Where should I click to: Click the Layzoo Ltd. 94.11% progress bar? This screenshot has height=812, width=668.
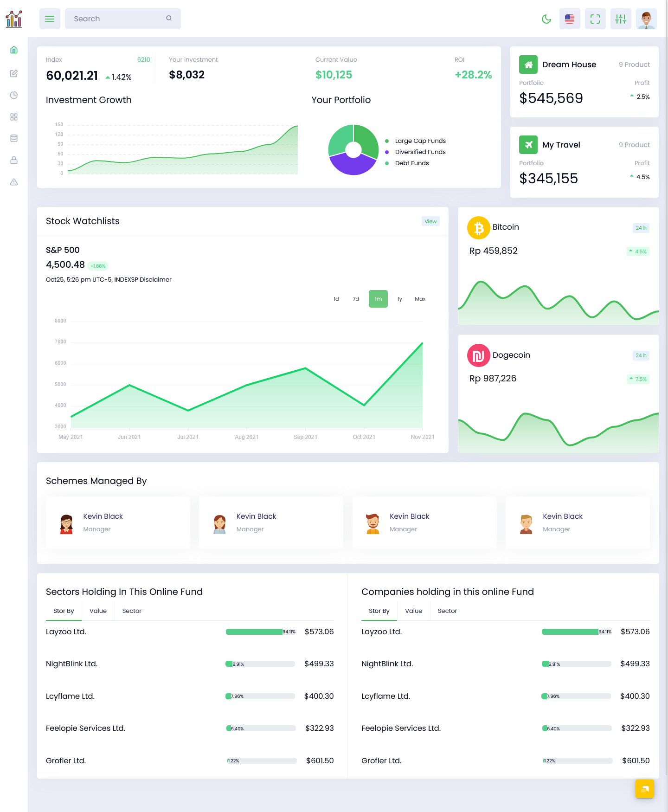click(x=260, y=632)
